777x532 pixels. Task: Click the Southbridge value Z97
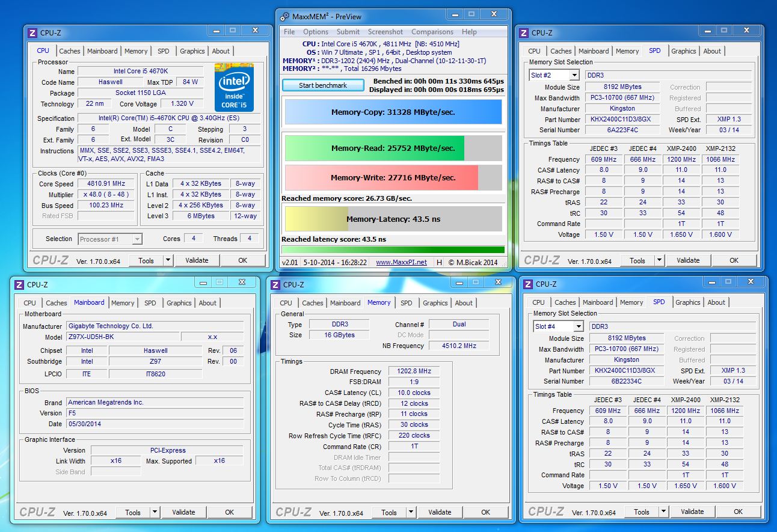click(156, 361)
